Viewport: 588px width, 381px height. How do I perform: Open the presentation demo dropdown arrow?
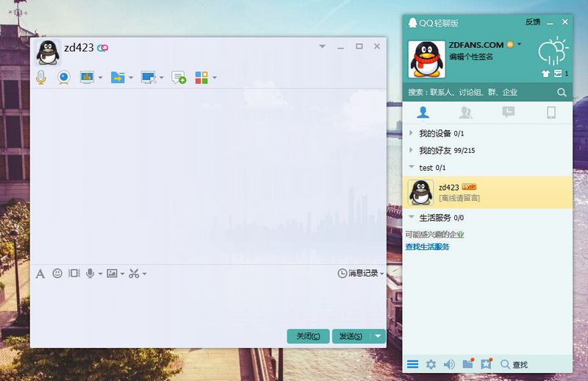pos(100,78)
